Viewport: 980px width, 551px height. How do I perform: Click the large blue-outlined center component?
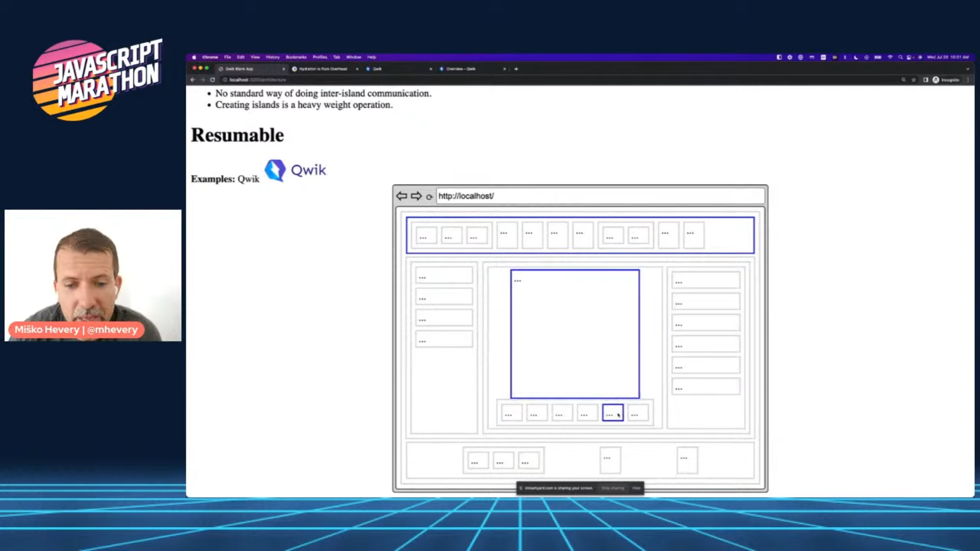[575, 334]
